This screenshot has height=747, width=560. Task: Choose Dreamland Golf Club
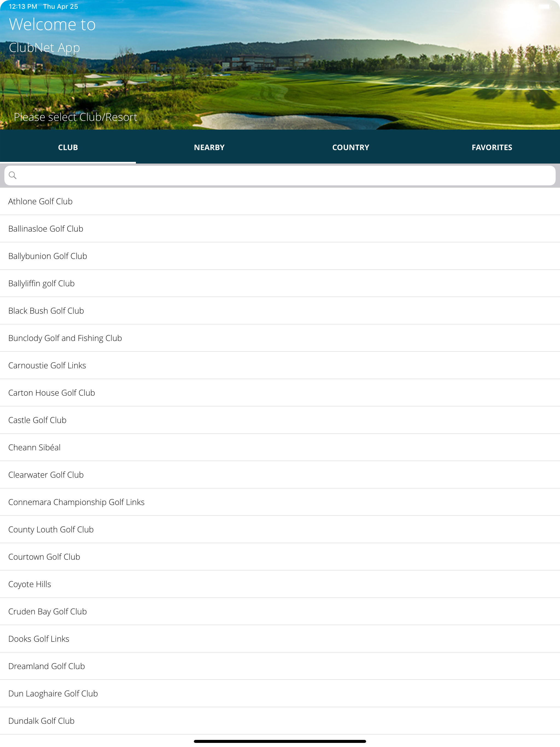point(280,666)
